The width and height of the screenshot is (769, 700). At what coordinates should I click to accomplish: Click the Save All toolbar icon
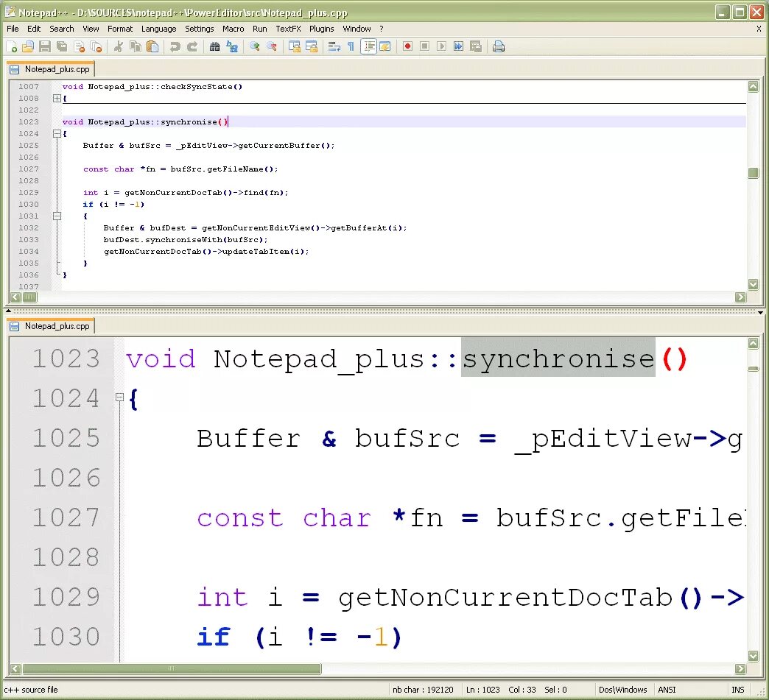tap(62, 46)
